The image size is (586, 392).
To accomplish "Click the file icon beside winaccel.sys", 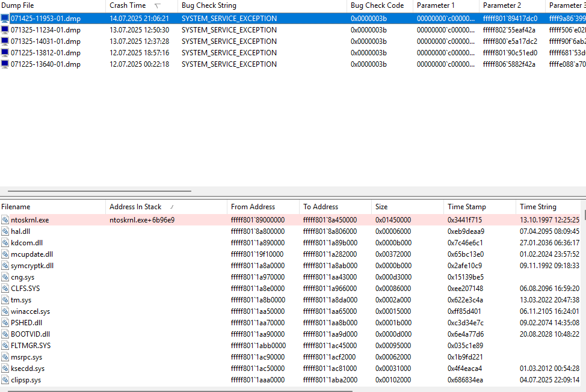I will tap(5, 311).
